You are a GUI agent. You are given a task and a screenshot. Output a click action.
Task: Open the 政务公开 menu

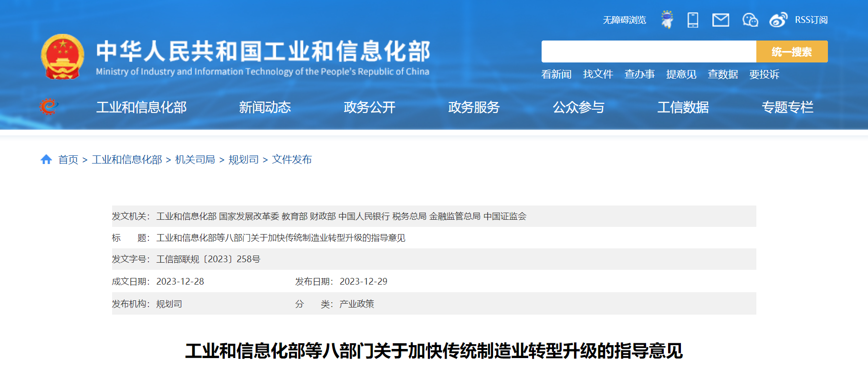(369, 107)
